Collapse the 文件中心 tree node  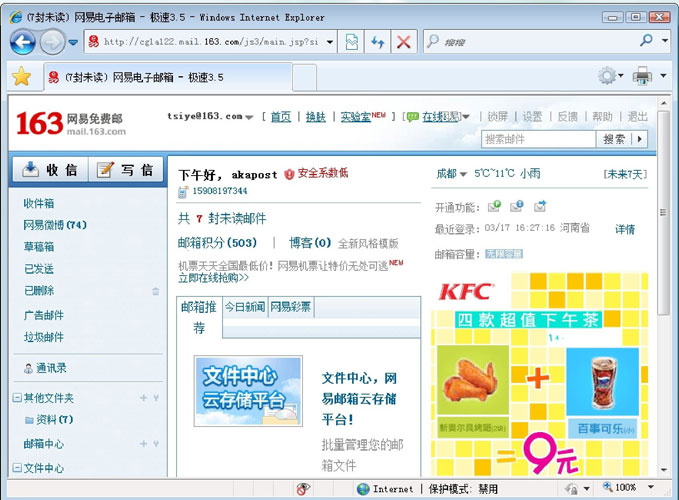click(x=17, y=468)
